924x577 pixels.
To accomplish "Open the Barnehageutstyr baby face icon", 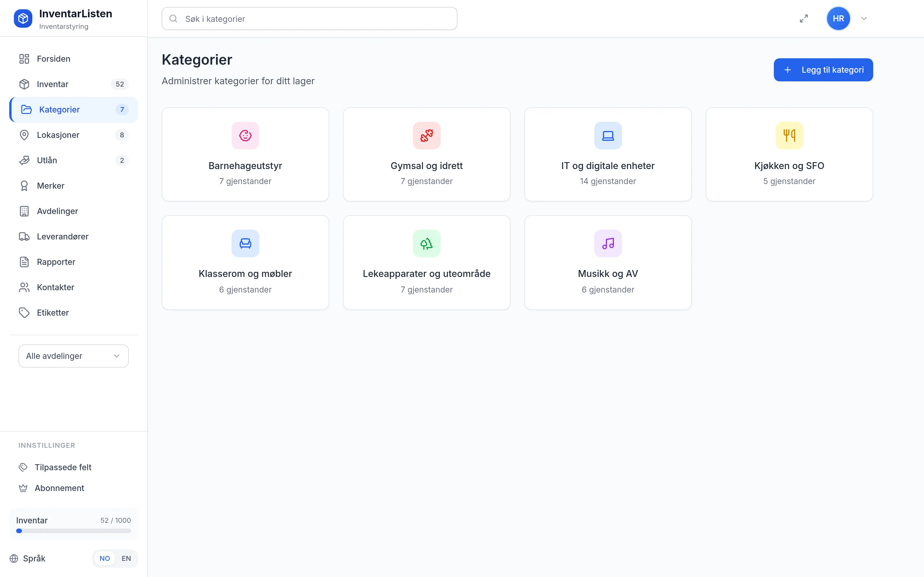I will (x=245, y=136).
